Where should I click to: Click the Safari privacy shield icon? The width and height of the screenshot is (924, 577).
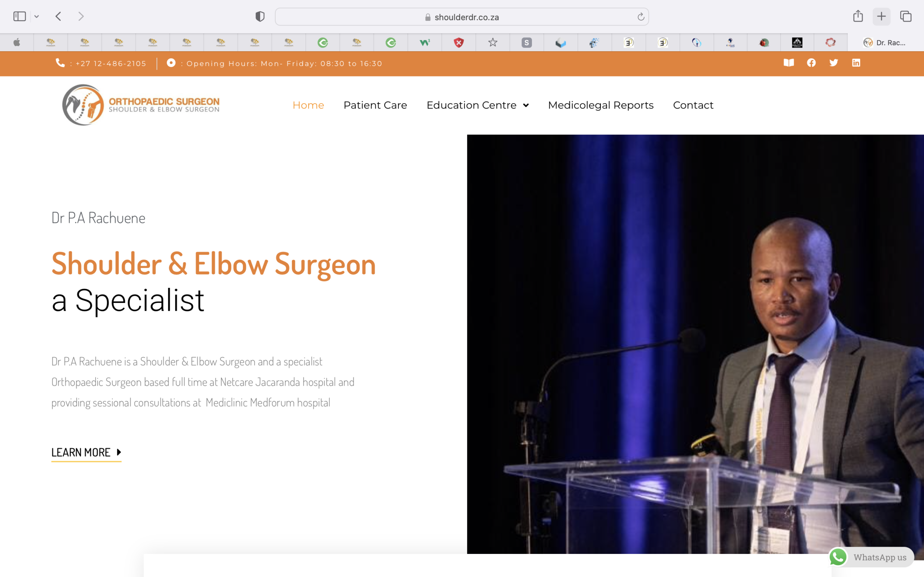click(x=260, y=17)
